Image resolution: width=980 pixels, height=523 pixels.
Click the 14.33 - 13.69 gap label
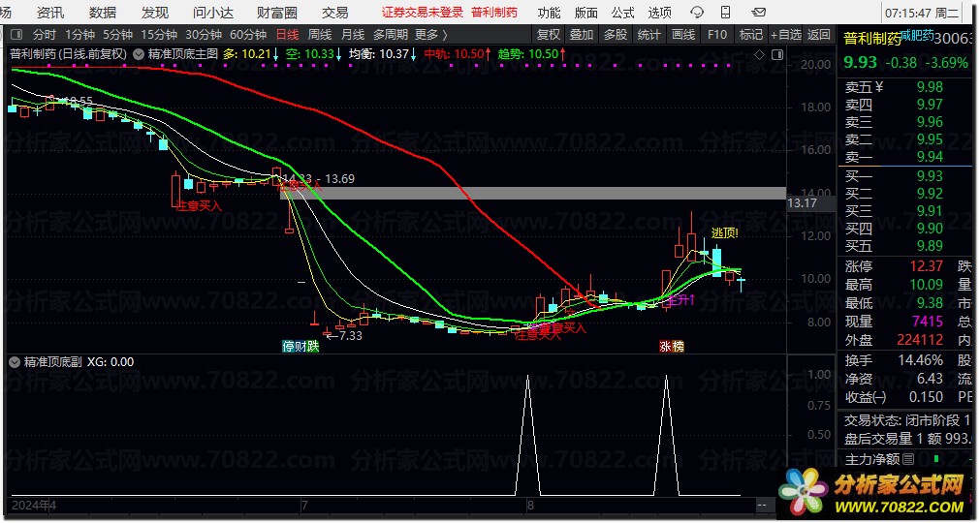click(318, 179)
